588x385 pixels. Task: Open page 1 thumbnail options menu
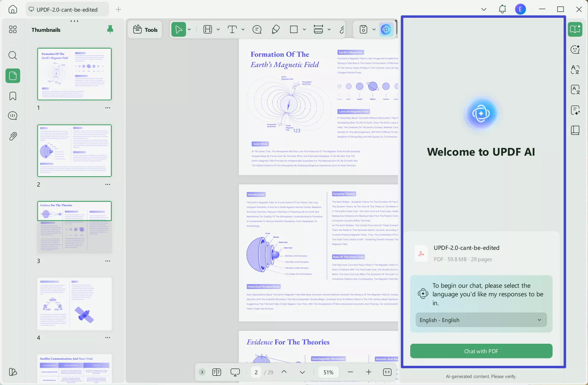point(108,108)
